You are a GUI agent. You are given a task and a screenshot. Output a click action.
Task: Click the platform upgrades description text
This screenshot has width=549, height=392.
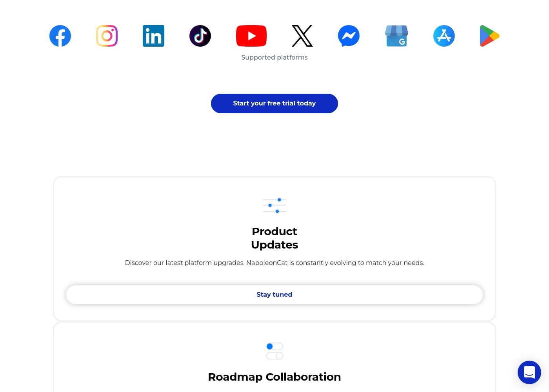274,263
